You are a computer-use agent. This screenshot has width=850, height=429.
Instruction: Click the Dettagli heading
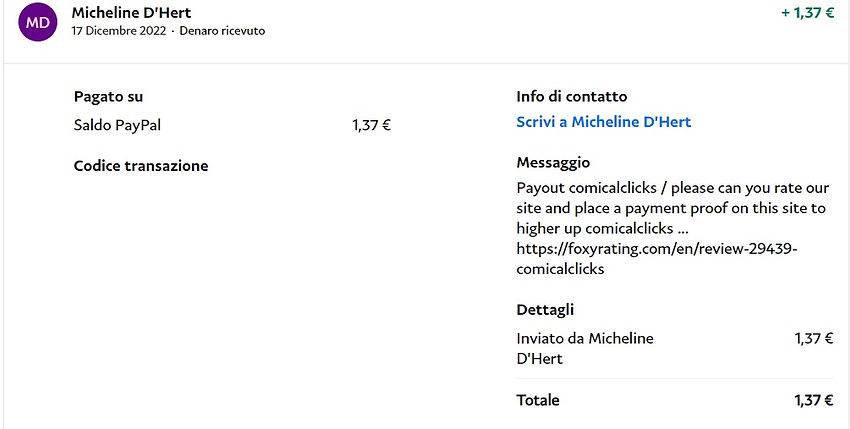[x=545, y=310]
